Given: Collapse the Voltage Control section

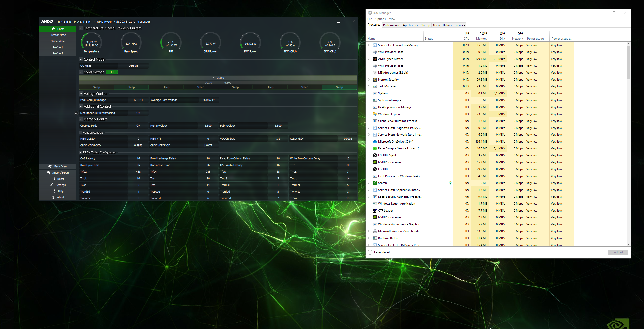Looking at the screenshot, I should [x=81, y=94].
